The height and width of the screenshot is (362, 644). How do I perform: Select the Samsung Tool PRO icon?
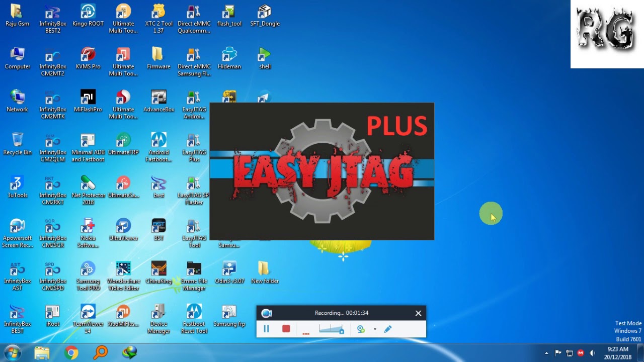[x=88, y=276]
